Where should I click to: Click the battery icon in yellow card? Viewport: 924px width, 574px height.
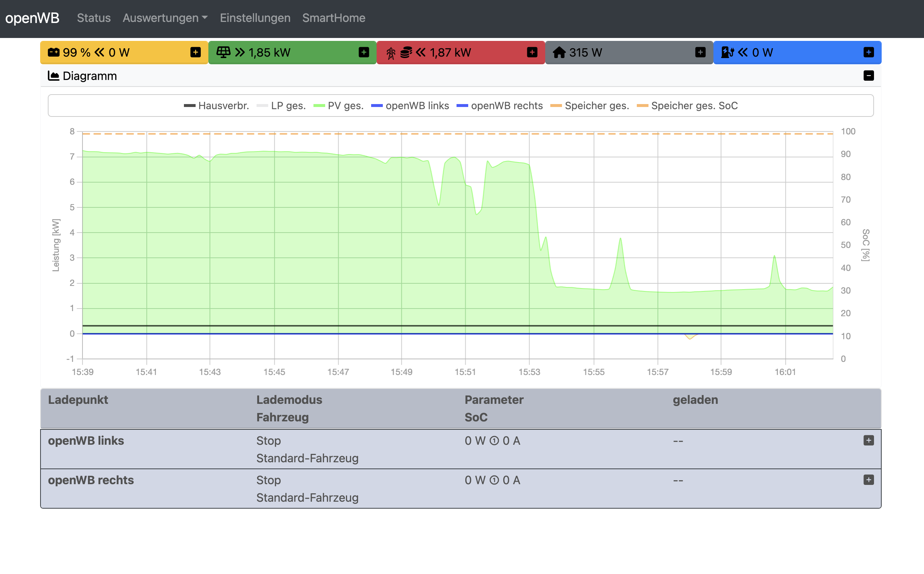[x=54, y=52]
